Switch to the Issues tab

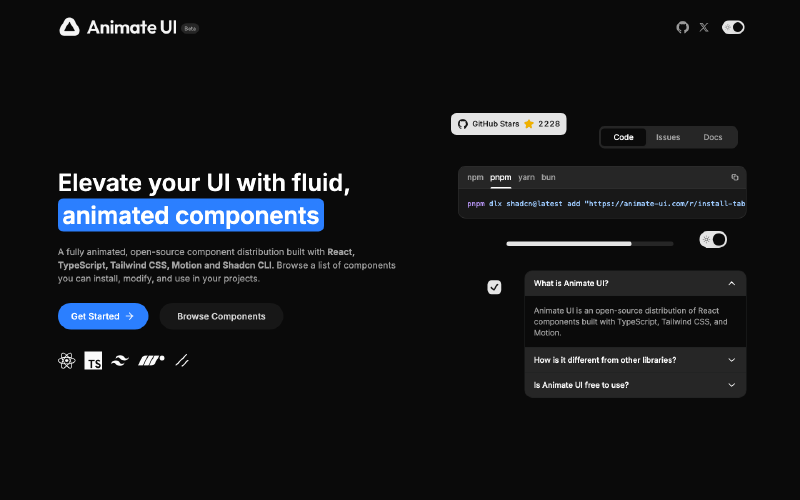668,137
